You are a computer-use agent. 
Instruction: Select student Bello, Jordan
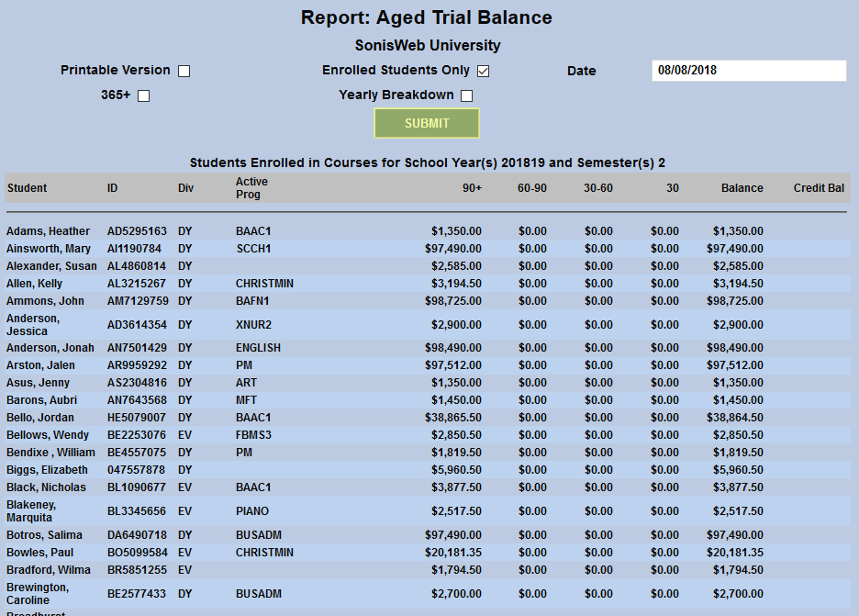tap(40, 417)
